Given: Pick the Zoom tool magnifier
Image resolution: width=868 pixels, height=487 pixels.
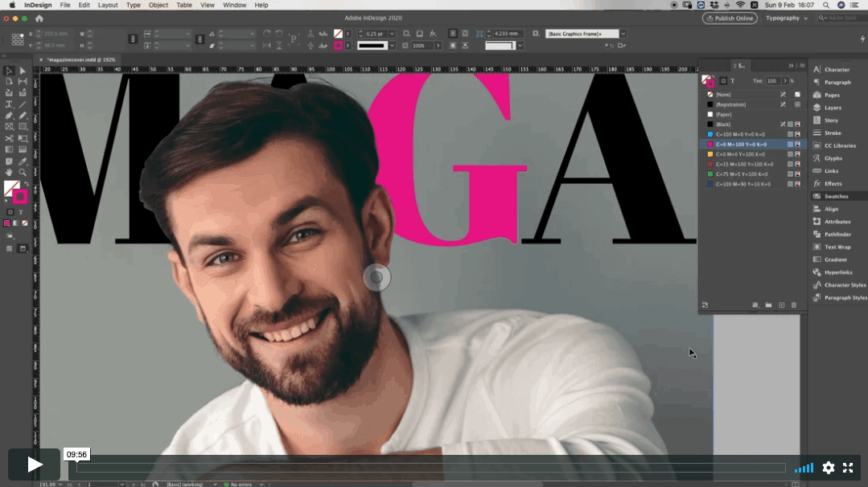Looking at the screenshot, I should point(23,172).
